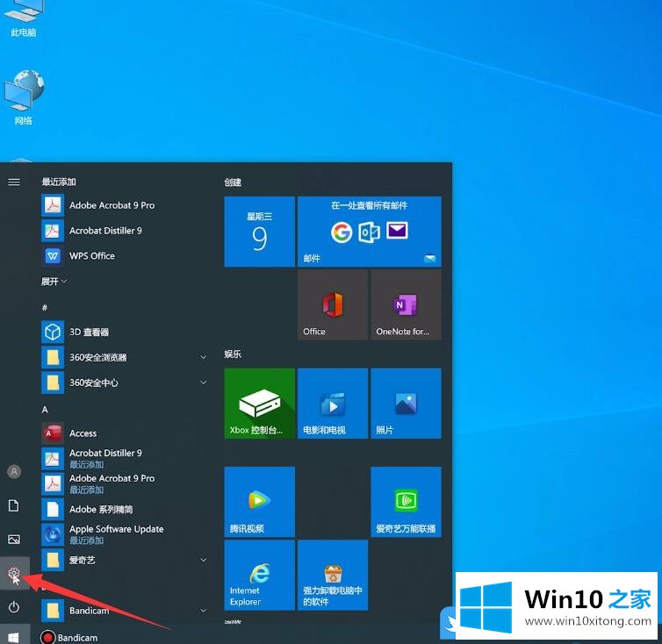
Task: Click the A letter index header
Action: coord(45,410)
